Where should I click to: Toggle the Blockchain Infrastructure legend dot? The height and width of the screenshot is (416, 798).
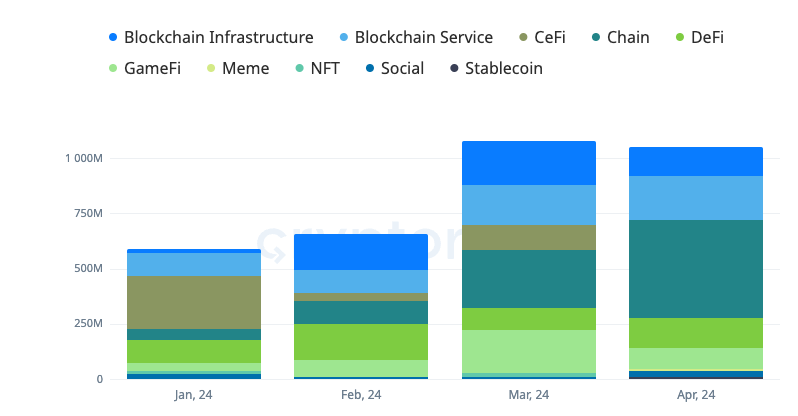[x=114, y=38]
